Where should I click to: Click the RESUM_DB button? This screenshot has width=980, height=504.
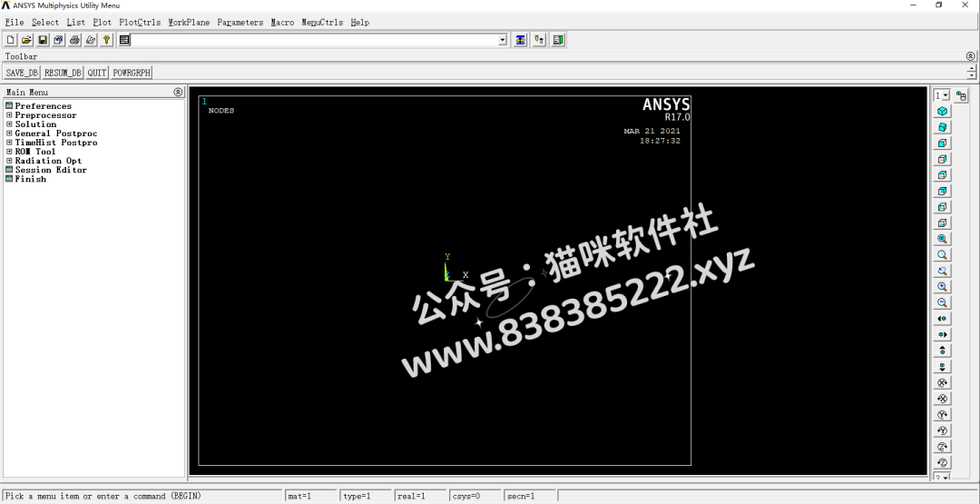click(64, 74)
